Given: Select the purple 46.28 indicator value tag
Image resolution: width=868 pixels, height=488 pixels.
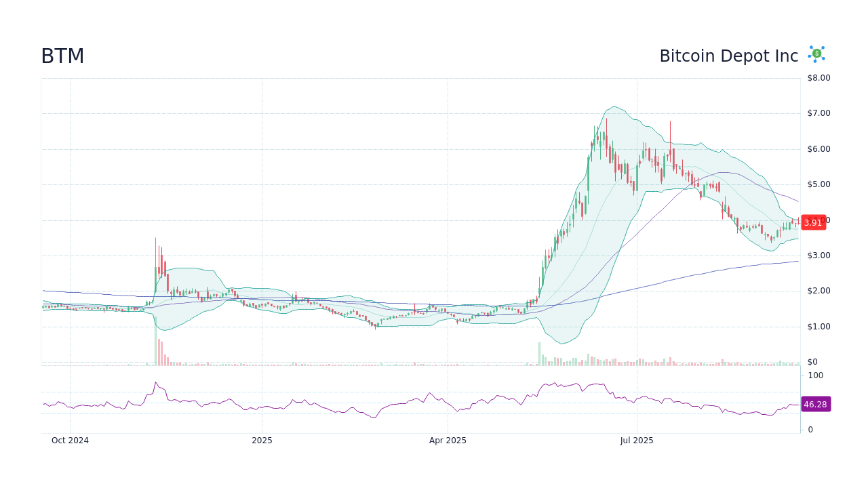Looking at the screenshot, I should coord(816,404).
